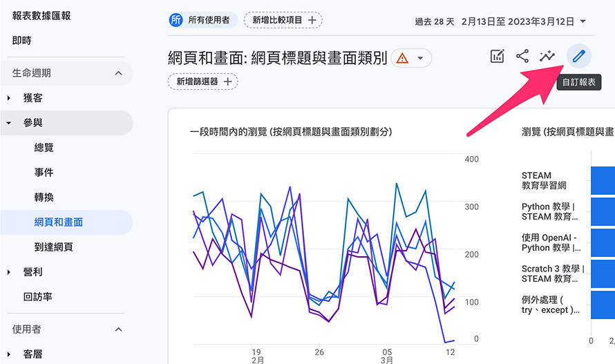Image resolution: width=615 pixels, height=364 pixels.
Task: Open 即時 realtime report
Action: pos(21,40)
